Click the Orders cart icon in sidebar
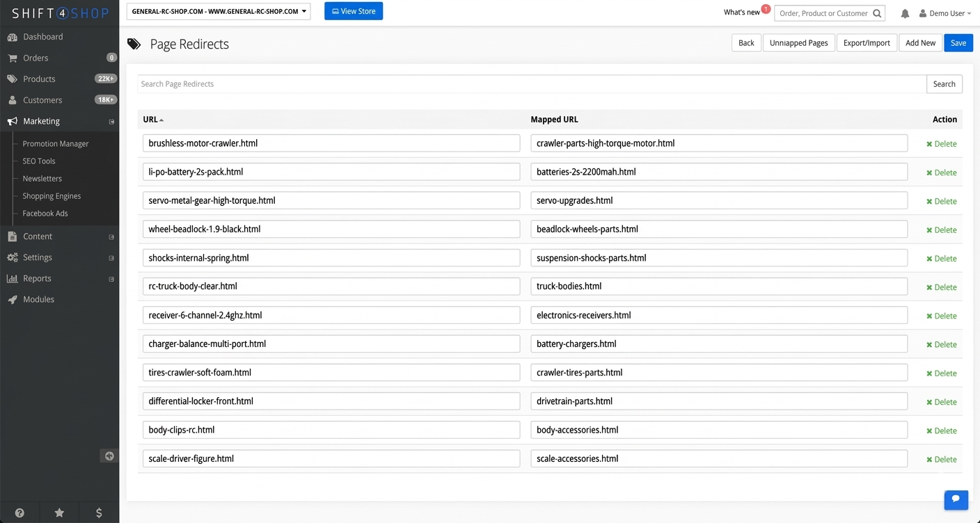The width and height of the screenshot is (980, 523). [x=12, y=58]
